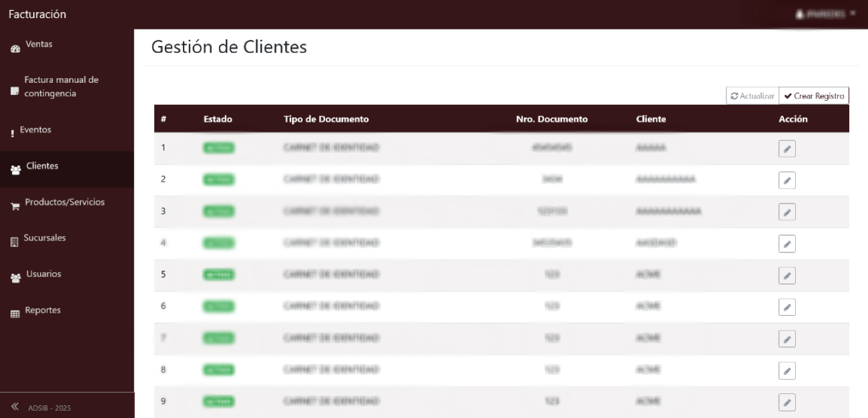Click the Reportes table icon
Viewport: 868px width, 418px height.
[15, 314]
